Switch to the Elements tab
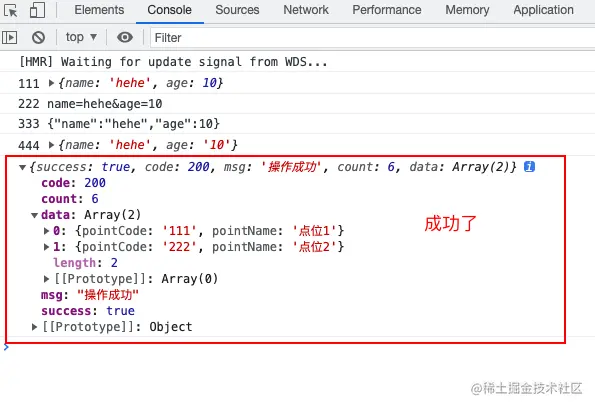The height and width of the screenshot is (408, 595). (99, 10)
